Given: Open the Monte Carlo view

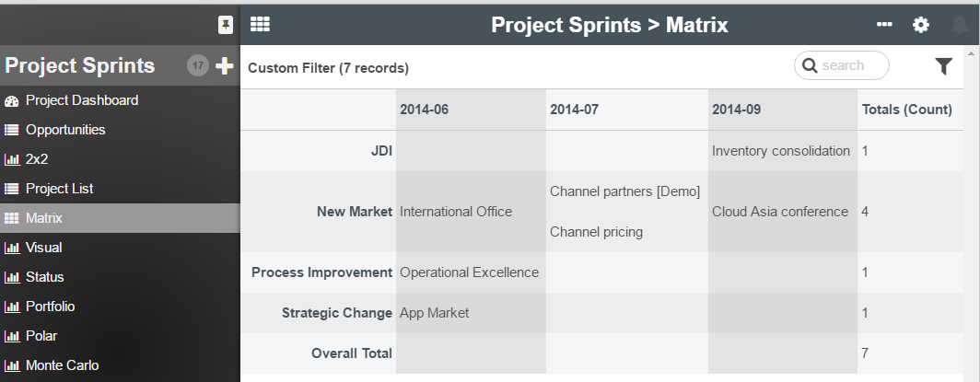Looking at the screenshot, I should [62, 365].
